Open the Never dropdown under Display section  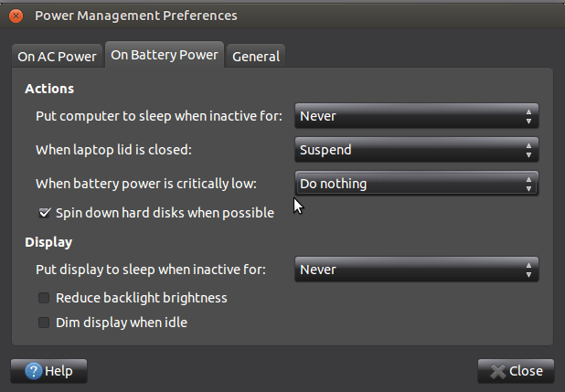[416, 270]
